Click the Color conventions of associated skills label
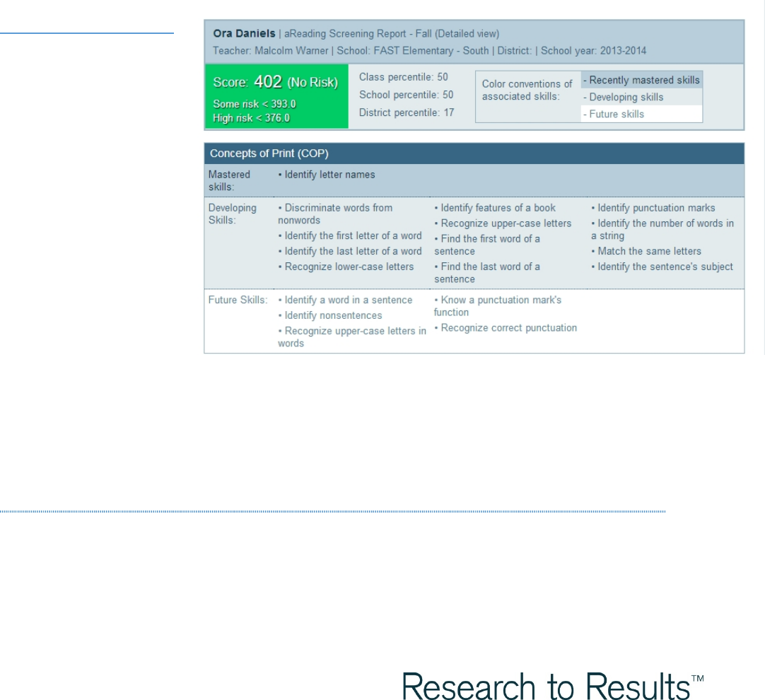Screen dimensions: 765x700 [527, 91]
